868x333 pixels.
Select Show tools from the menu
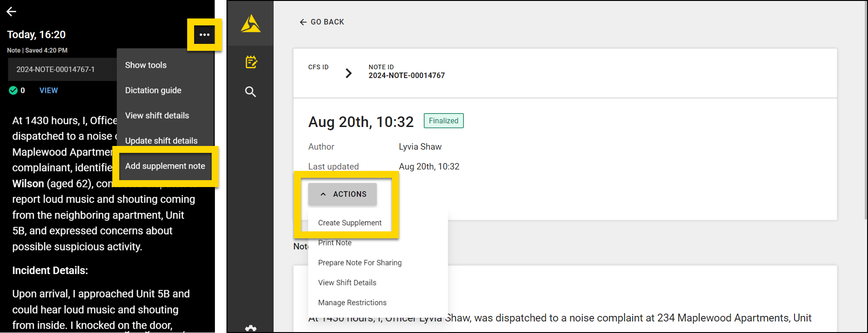(x=146, y=65)
